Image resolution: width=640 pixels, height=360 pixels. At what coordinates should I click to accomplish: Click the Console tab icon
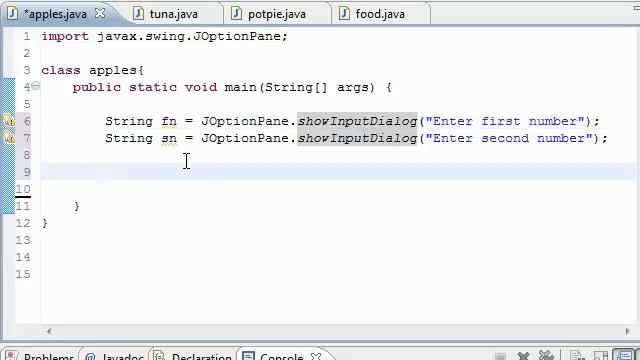click(248, 356)
